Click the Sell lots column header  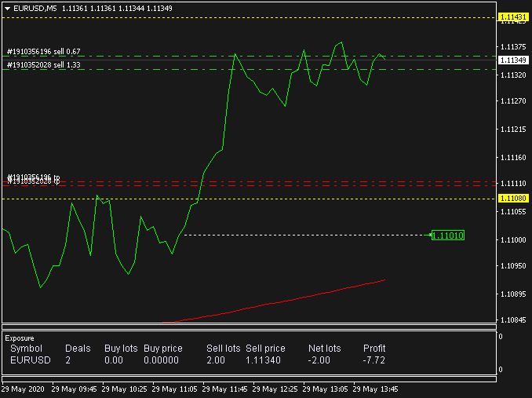(224, 349)
